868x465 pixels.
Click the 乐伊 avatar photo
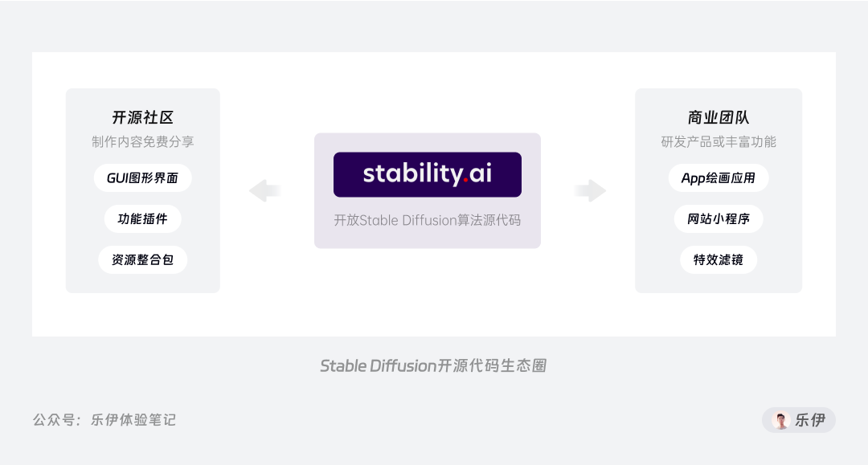(780, 420)
